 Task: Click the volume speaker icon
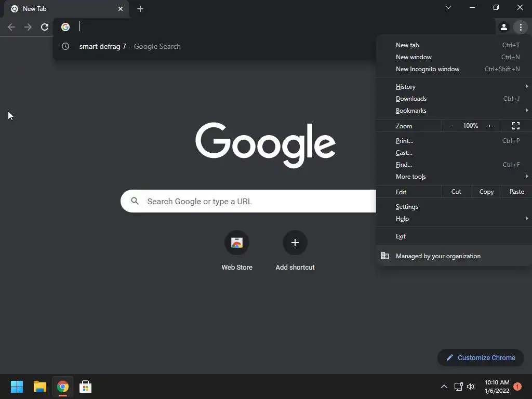471,387
